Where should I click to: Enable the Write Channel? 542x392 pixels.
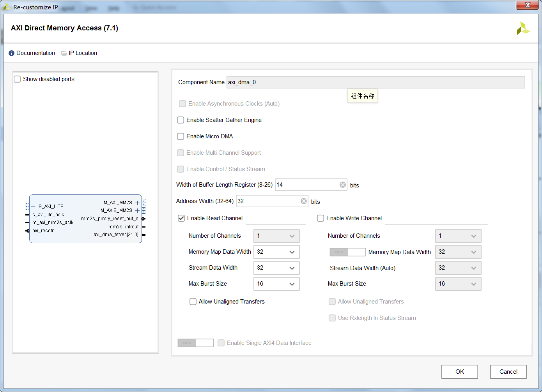[x=320, y=218]
